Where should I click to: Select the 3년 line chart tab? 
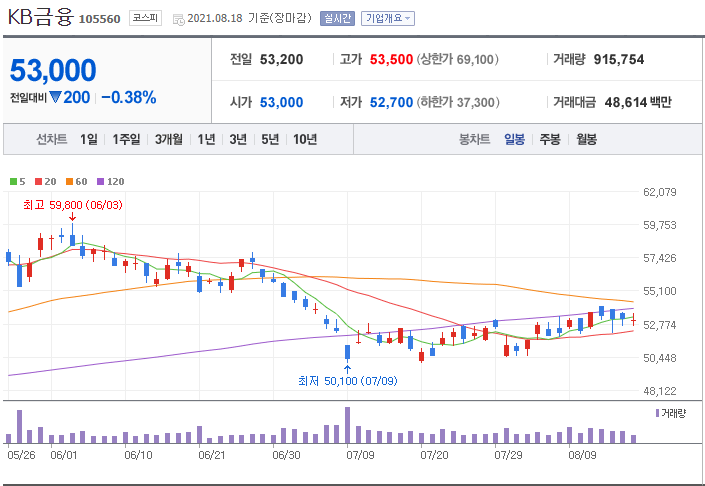coord(238,139)
